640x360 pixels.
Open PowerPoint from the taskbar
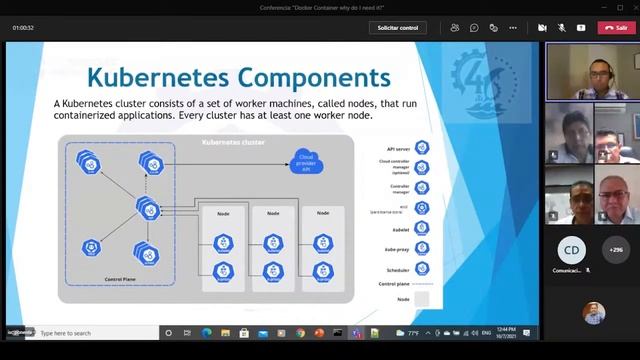319,333
